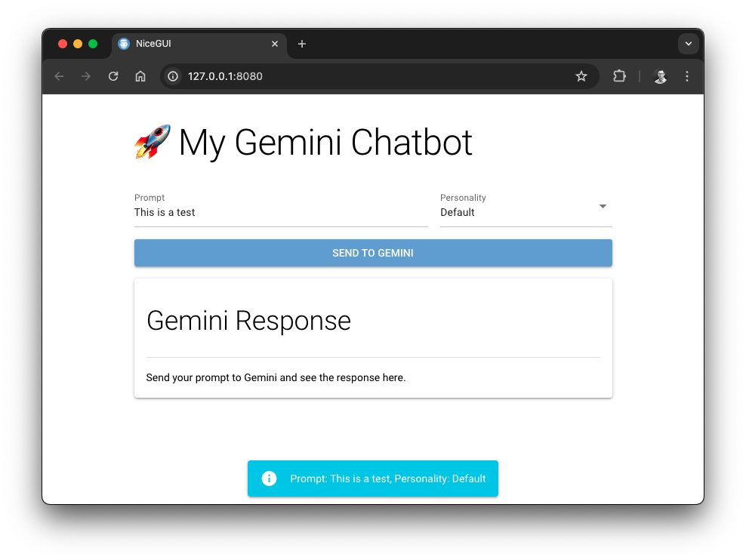
Task: Open the Personality dropdown arrow
Action: coord(603,206)
